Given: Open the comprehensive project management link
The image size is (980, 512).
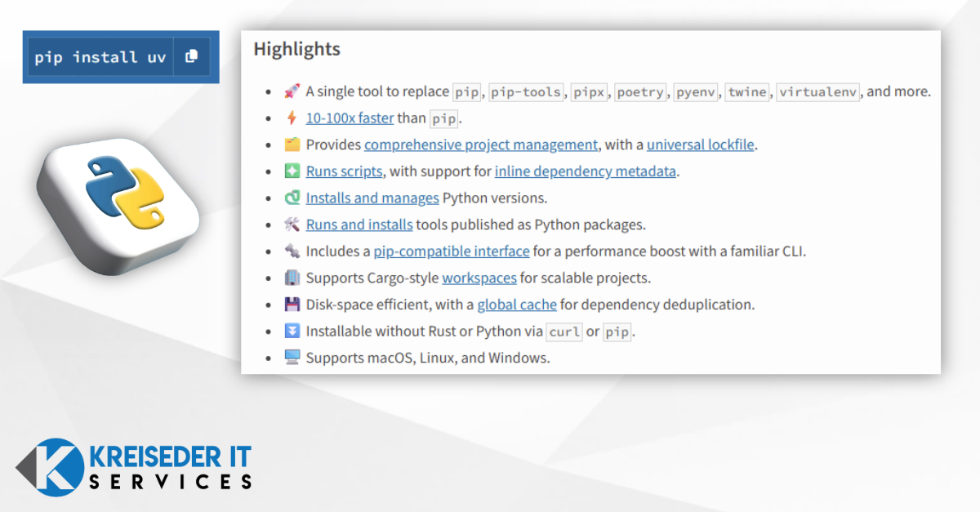Looking at the screenshot, I should 481,145.
